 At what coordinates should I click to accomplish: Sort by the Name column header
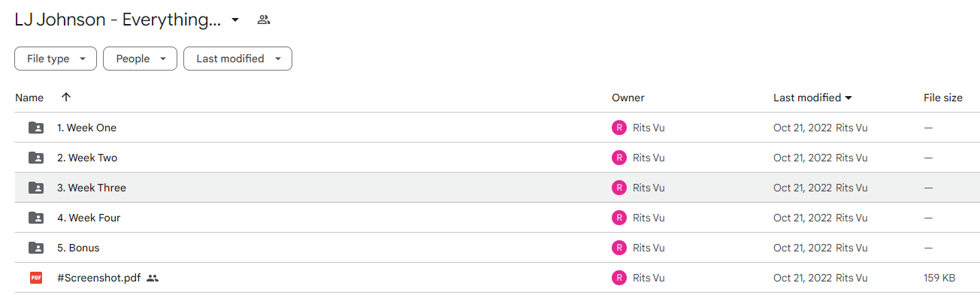[x=29, y=98]
